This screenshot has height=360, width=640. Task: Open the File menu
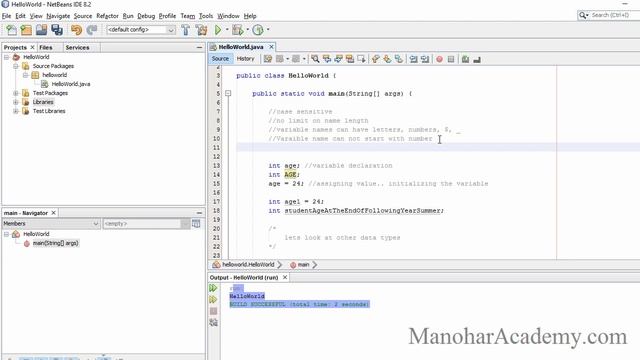(7, 16)
